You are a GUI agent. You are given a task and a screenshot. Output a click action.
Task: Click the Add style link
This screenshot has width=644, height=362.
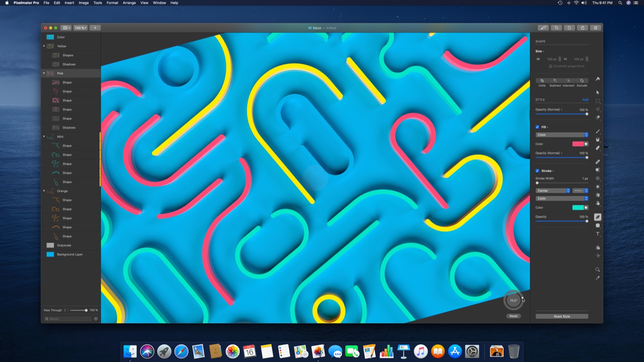pyautogui.click(x=585, y=100)
